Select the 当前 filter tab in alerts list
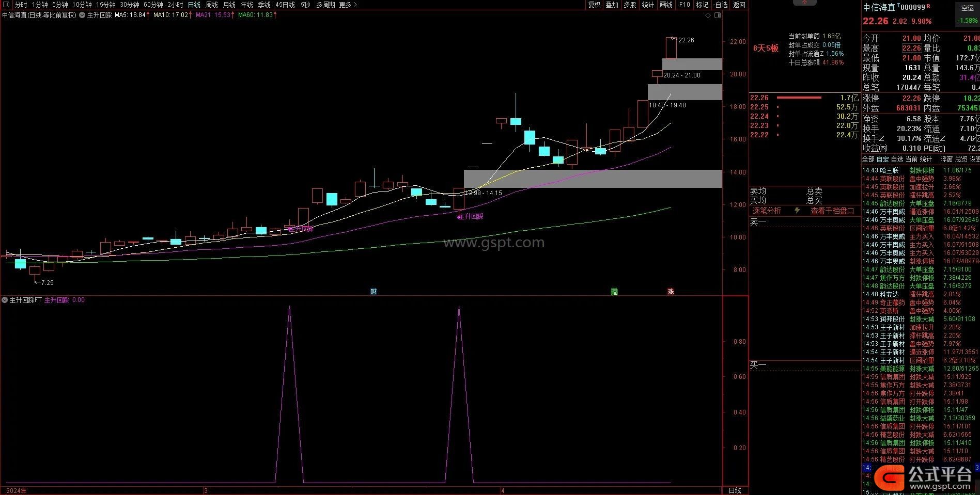 click(x=912, y=159)
